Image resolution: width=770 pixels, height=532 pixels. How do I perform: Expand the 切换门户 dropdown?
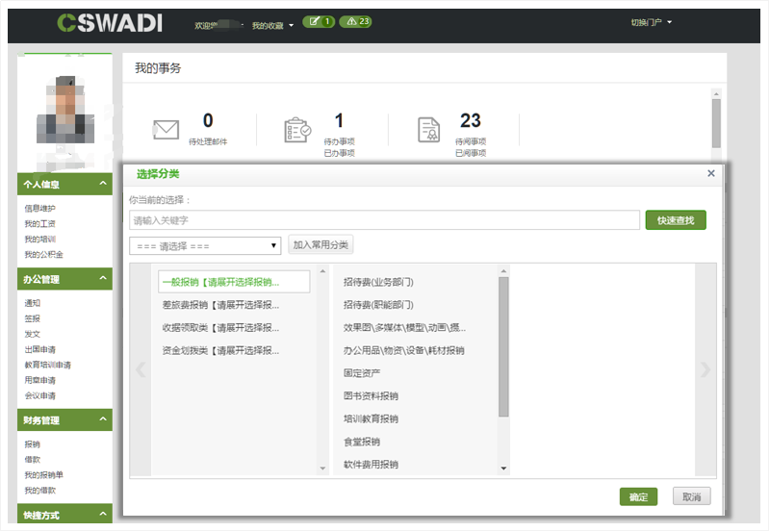coord(652,22)
